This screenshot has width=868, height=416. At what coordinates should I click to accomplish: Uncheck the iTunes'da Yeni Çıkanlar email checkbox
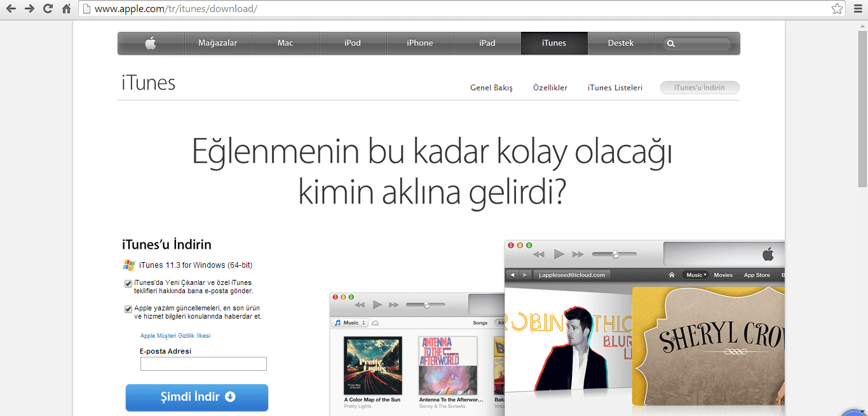click(128, 284)
